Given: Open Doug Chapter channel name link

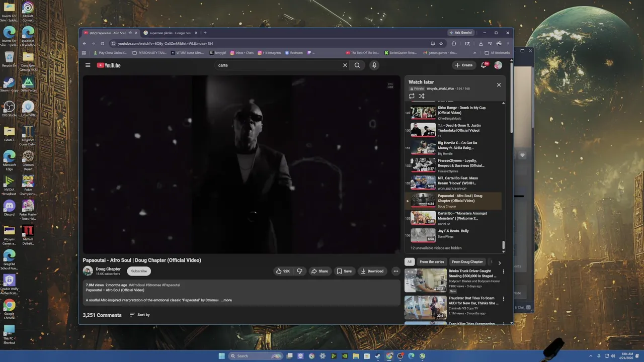Looking at the screenshot, I should [108, 269].
